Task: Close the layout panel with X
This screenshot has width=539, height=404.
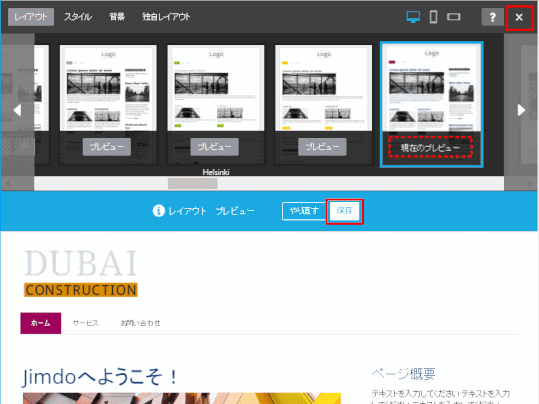Action: coord(519,17)
